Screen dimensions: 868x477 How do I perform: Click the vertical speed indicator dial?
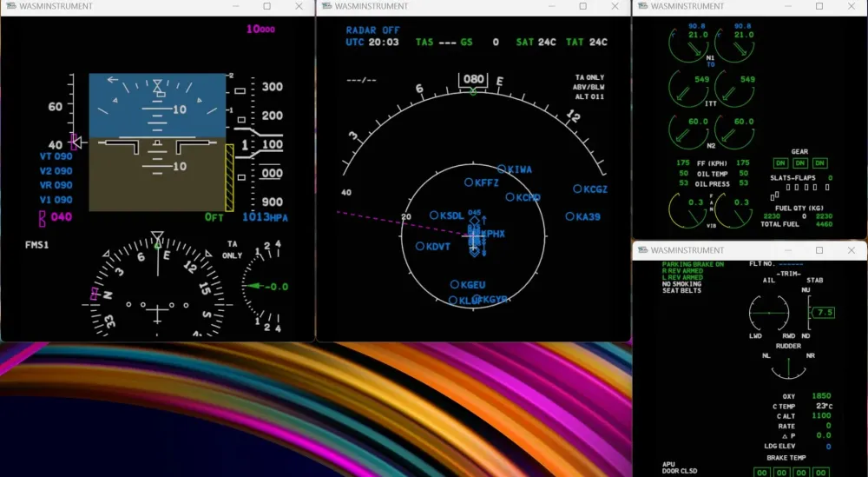tap(261, 287)
